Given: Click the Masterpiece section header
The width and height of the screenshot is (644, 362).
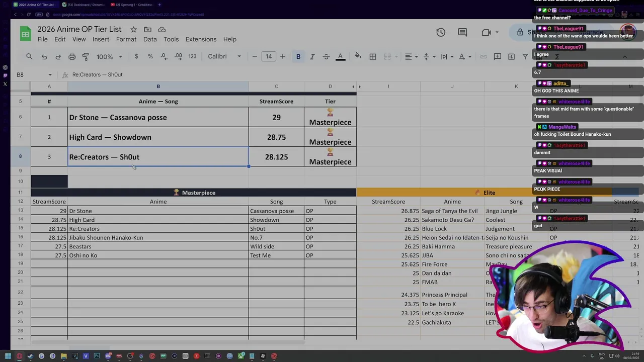Looking at the screenshot, I should 194,193.
